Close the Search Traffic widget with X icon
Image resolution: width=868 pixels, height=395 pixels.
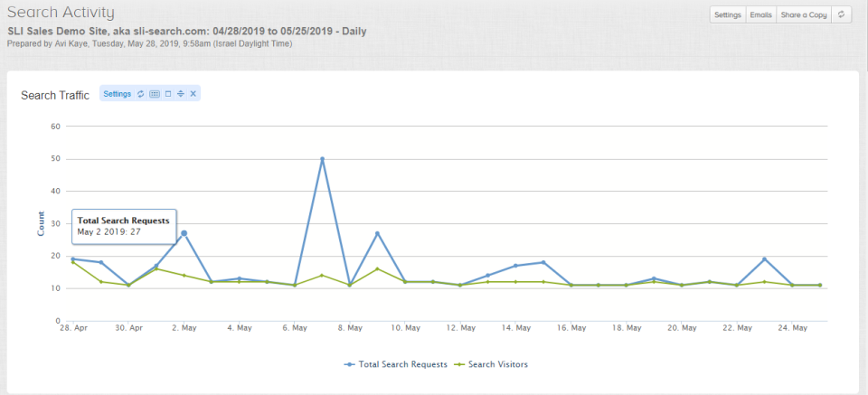tap(193, 94)
